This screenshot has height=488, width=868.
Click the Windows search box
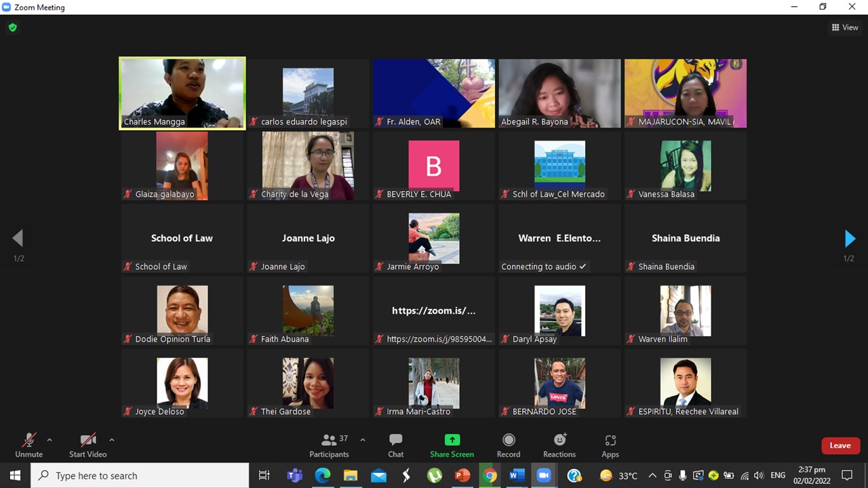(x=140, y=476)
